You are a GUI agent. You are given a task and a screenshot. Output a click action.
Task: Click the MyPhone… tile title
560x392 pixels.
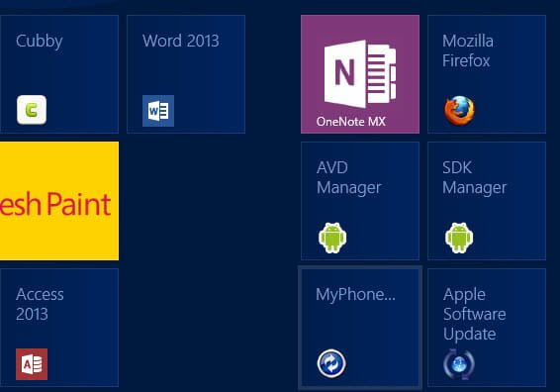(x=356, y=295)
